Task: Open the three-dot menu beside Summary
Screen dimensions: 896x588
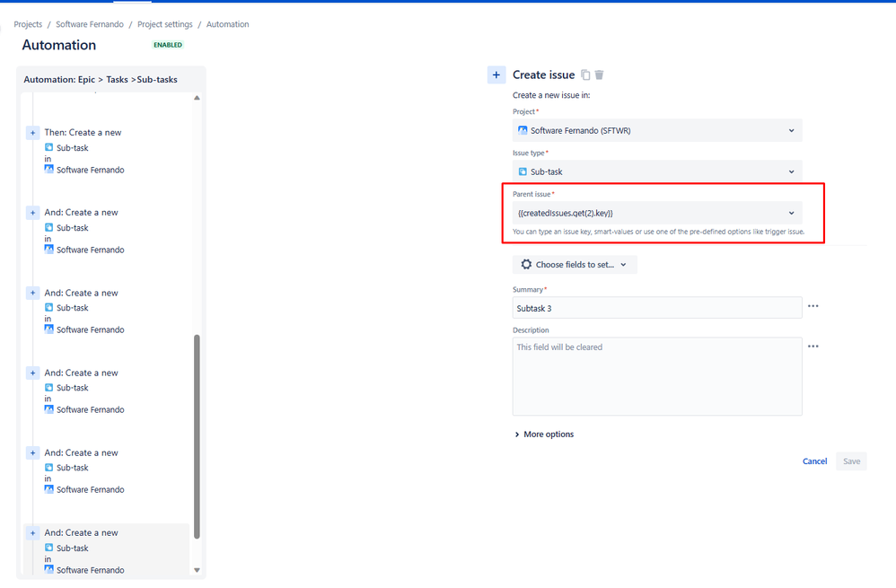Action: [813, 306]
